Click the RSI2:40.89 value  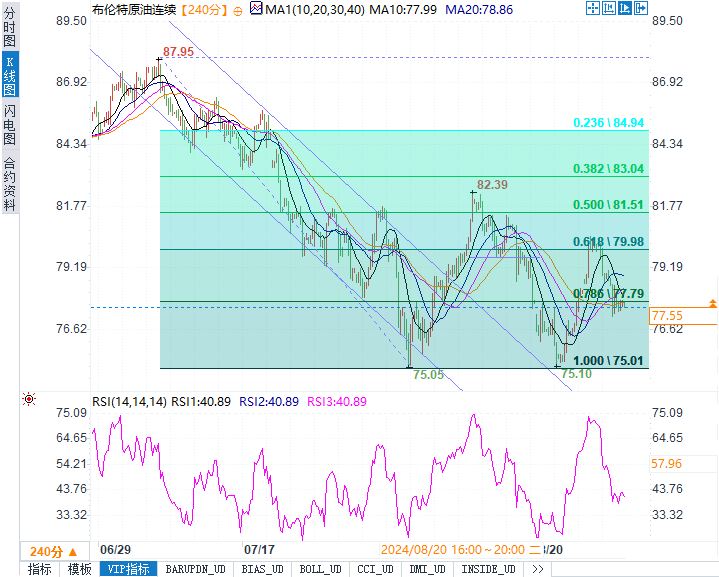tap(269, 402)
